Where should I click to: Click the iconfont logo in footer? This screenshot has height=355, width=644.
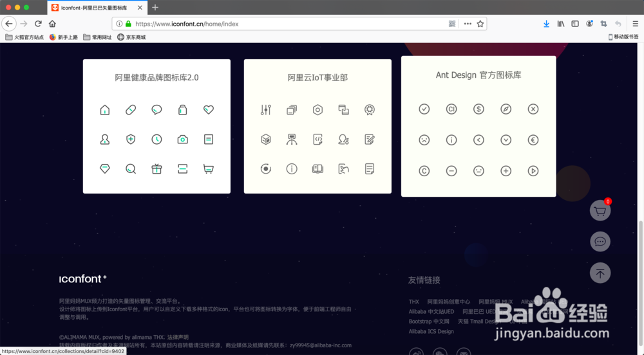pos(83,278)
